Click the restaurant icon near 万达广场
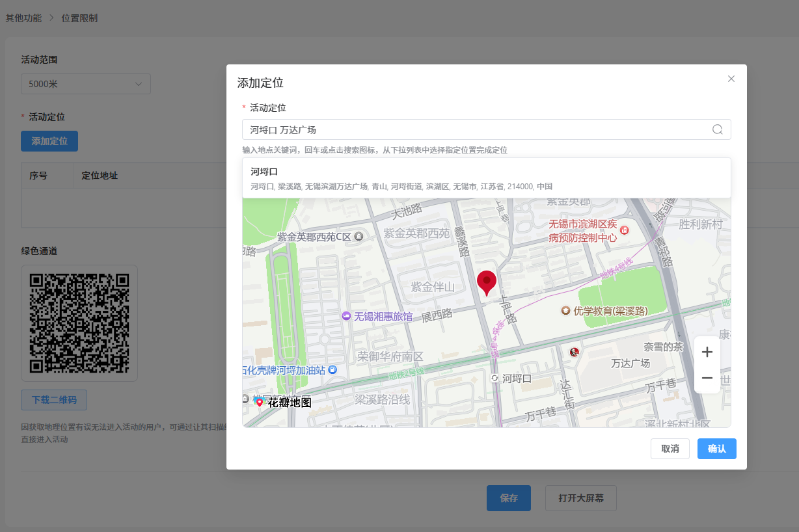 tap(575, 352)
